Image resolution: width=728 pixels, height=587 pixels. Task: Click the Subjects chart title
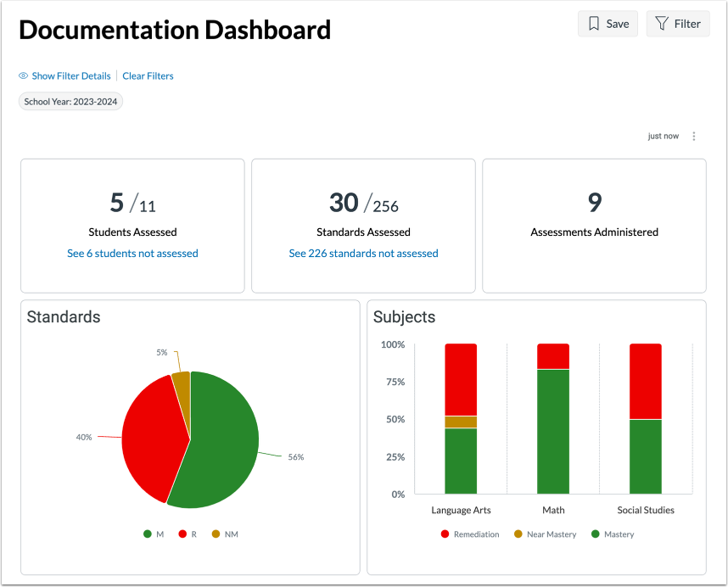click(405, 317)
